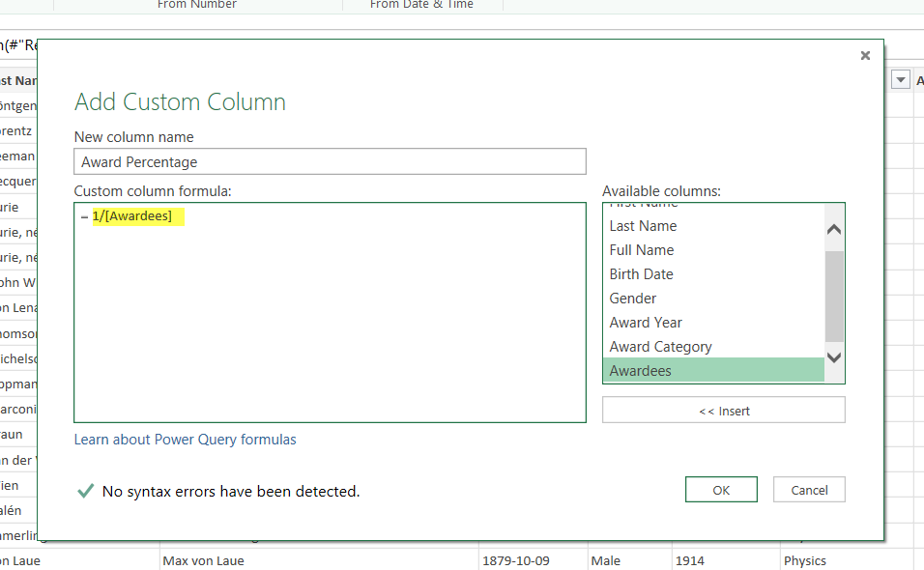Click the New column name field
Image resolution: width=924 pixels, height=570 pixels.
[330, 162]
